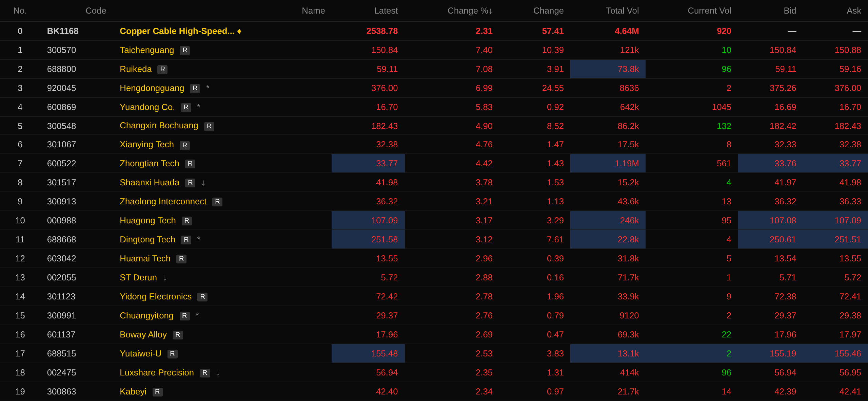
Task: Sort by the Total Vol column header
Action: (x=623, y=11)
